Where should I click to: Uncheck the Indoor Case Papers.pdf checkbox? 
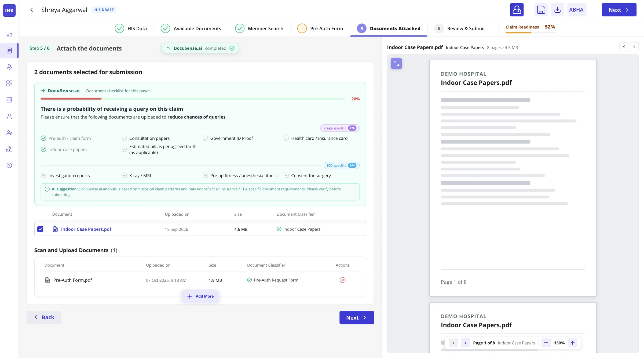(40, 229)
